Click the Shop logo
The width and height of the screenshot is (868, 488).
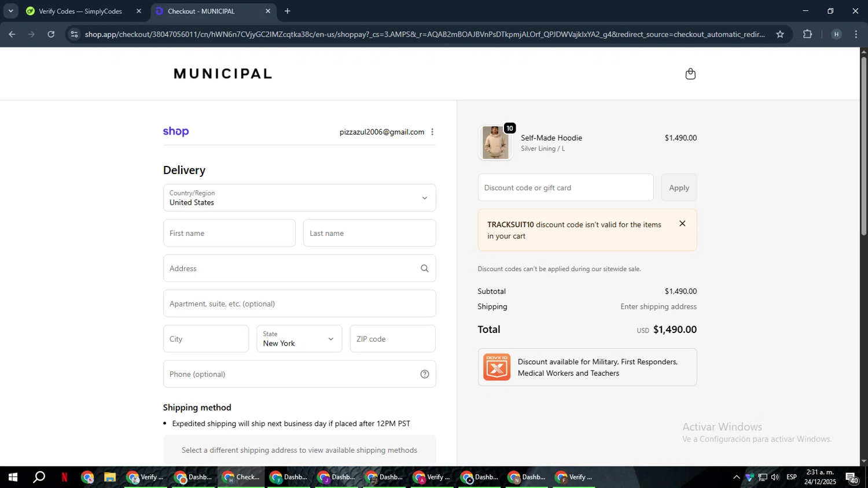[x=176, y=131]
